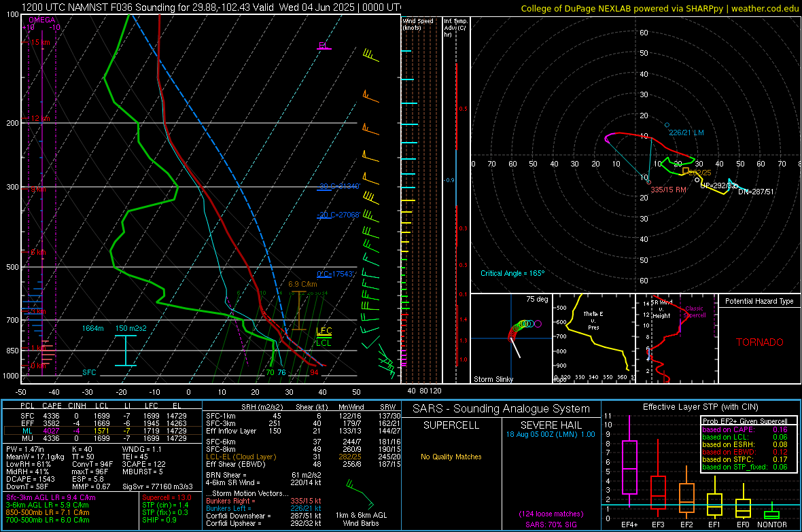Click the OMEGA label on the skew-T

point(42,20)
